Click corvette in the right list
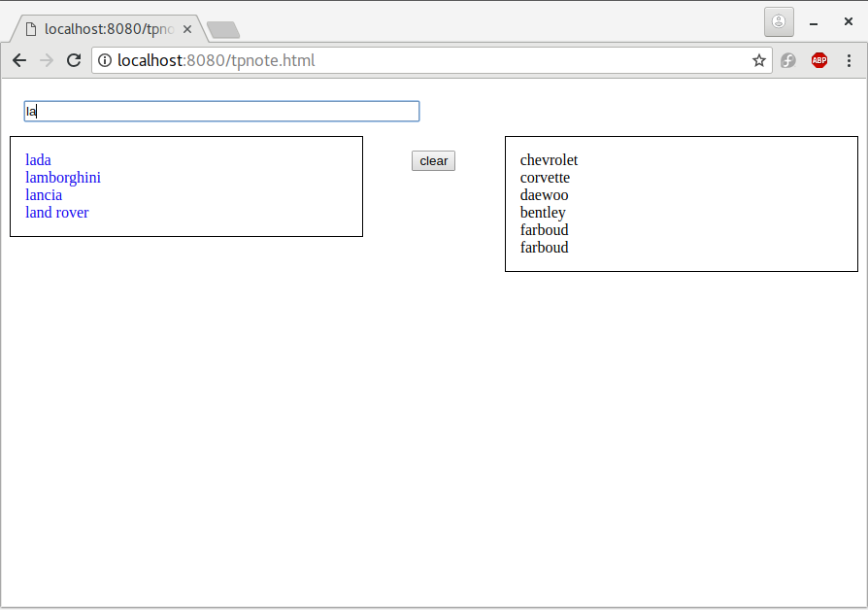Image resolution: width=868 pixels, height=610 pixels. 545,178
